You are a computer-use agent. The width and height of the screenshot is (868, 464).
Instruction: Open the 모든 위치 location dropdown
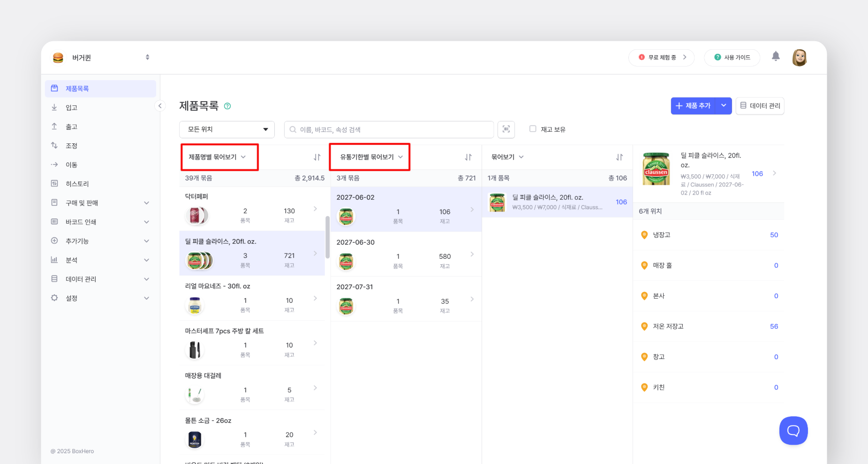click(227, 129)
